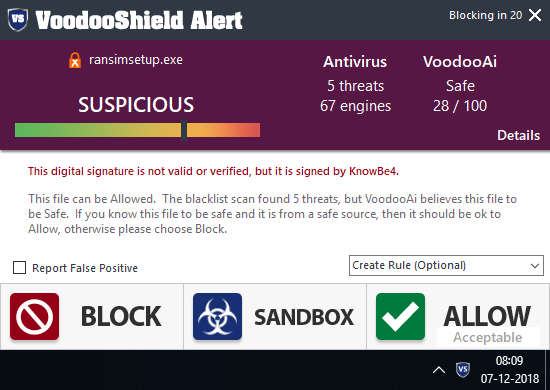Viewport: 550px width, 390px height.
Task: Enable Report False Positive checkbox
Action: (19, 267)
